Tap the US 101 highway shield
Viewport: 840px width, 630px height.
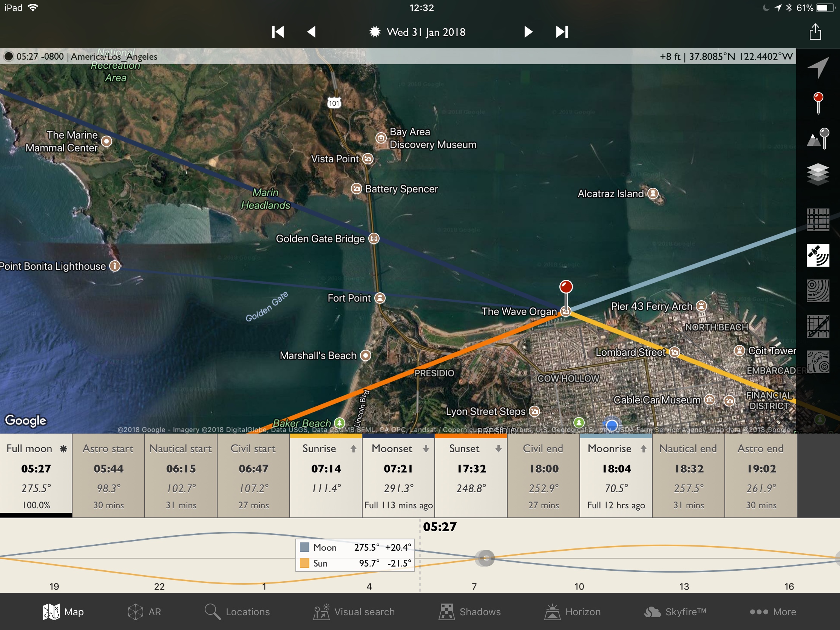click(334, 103)
